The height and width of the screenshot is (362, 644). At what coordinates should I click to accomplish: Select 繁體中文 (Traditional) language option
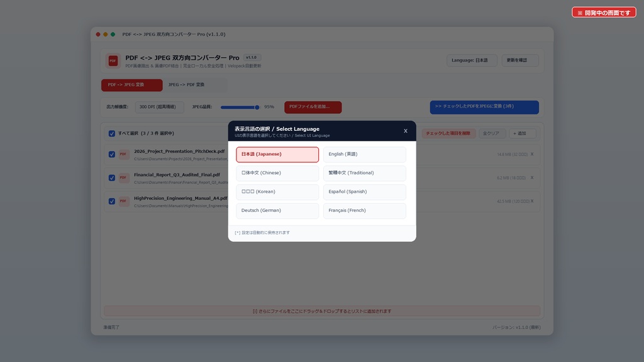tap(364, 173)
